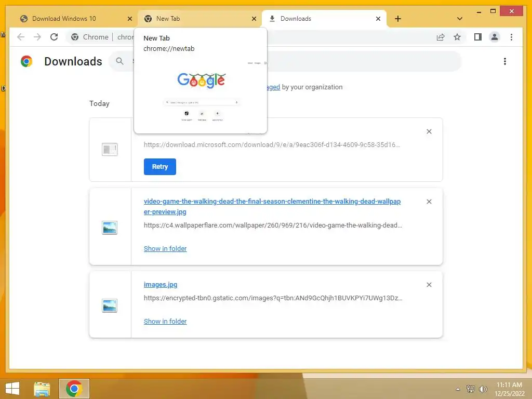Open File Explorer from the taskbar
The height and width of the screenshot is (399, 532).
pos(42,389)
